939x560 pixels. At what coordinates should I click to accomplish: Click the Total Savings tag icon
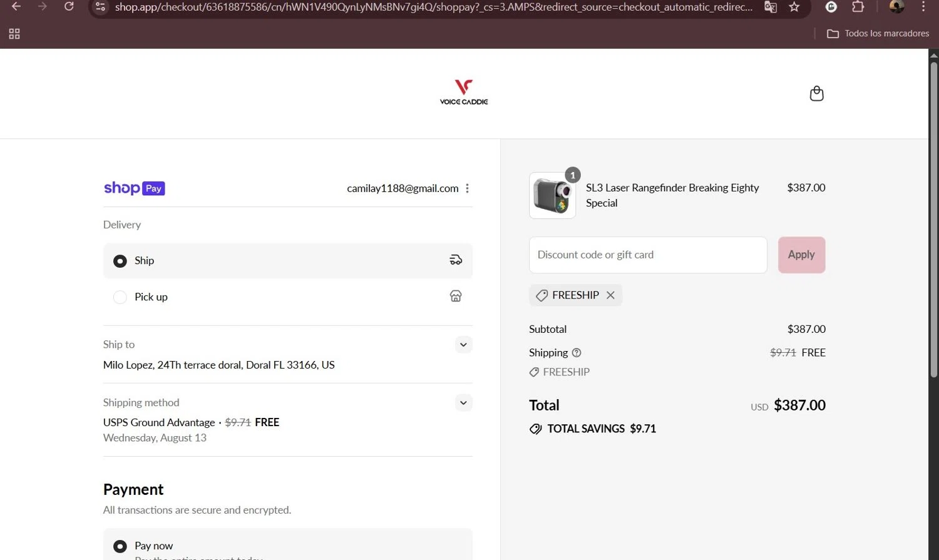(x=536, y=429)
